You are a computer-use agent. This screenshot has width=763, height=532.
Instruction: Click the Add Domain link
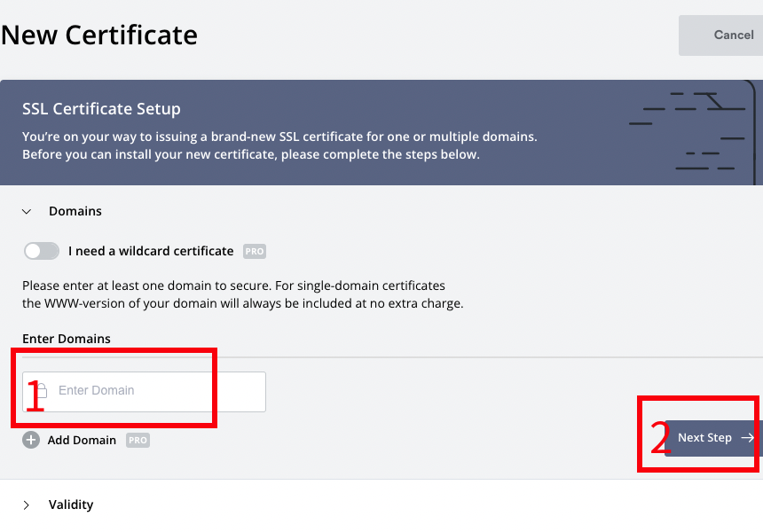[x=82, y=440]
